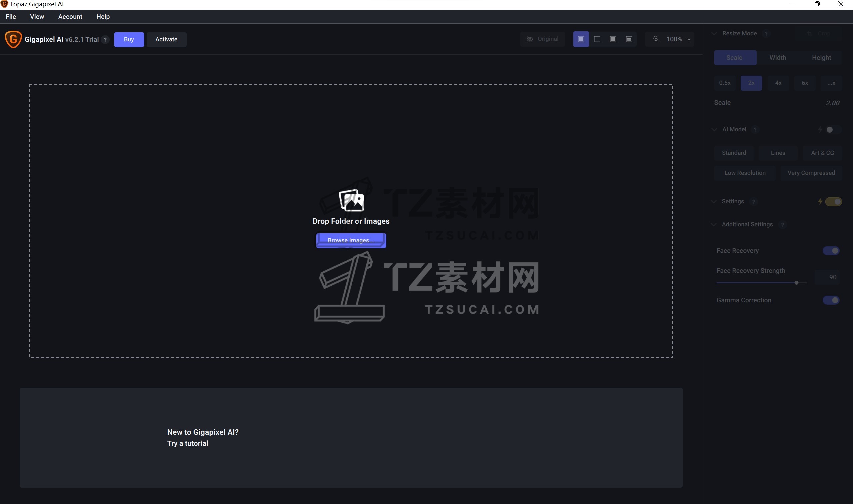Choose 2x scale preset

click(751, 83)
